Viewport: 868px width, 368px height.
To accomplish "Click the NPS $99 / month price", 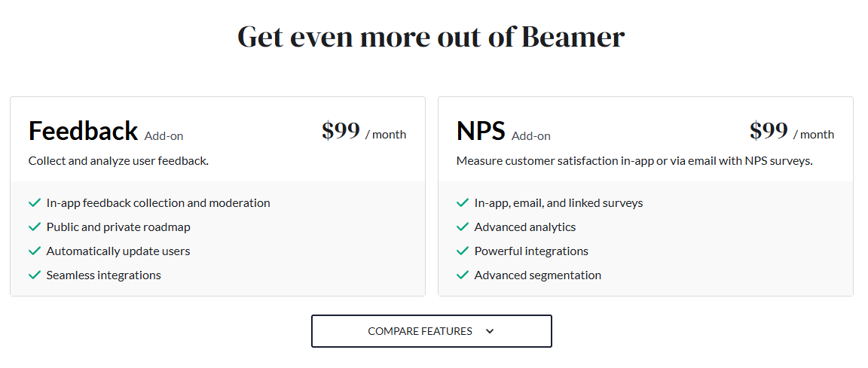I will 792,132.
